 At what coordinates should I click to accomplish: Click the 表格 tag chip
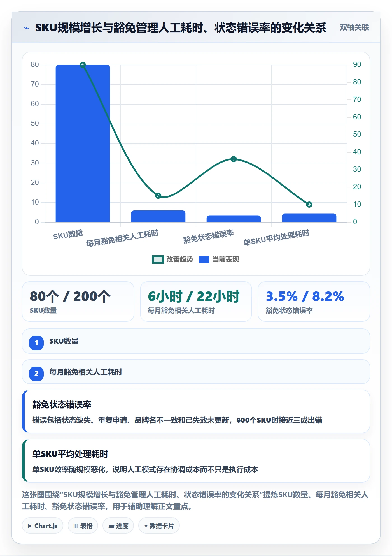point(83,526)
